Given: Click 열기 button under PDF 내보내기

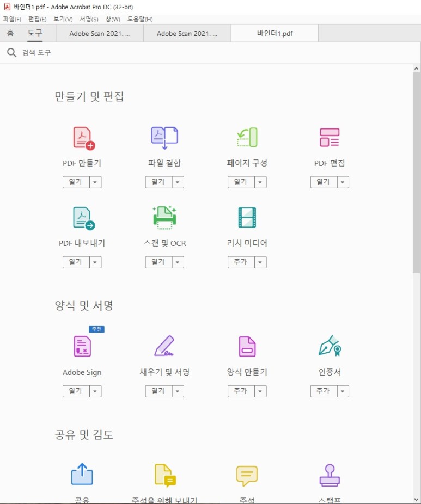Looking at the screenshot, I should click(x=76, y=262).
